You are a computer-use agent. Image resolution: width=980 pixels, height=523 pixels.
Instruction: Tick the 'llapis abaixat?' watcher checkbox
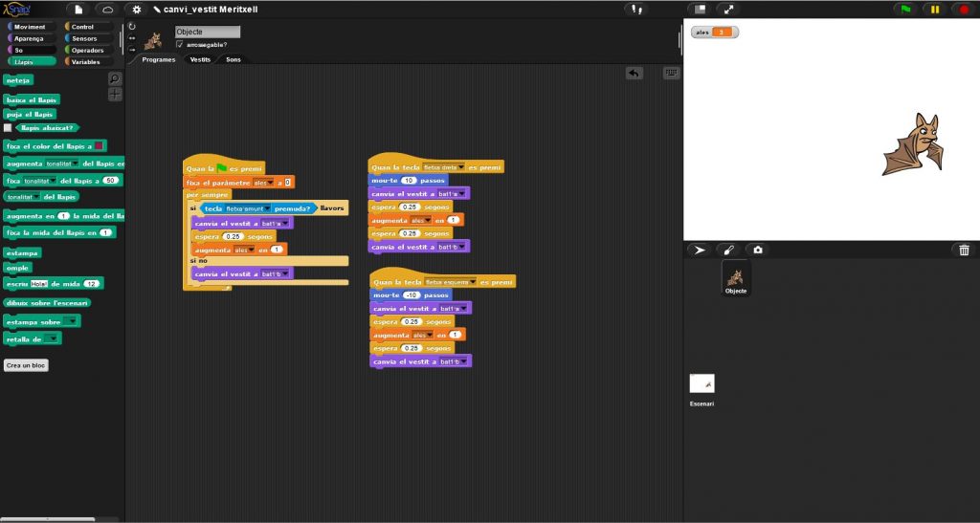[x=8, y=127]
